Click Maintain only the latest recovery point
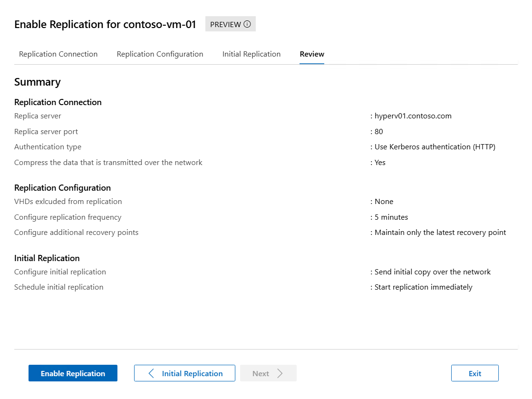This screenshot has width=532, height=399. click(440, 233)
